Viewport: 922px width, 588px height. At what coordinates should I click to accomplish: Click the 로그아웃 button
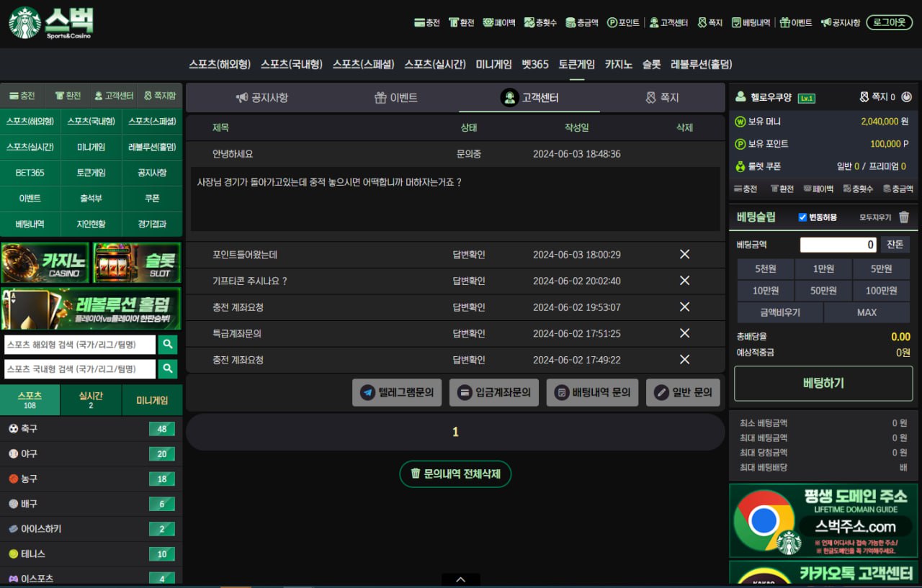889,22
